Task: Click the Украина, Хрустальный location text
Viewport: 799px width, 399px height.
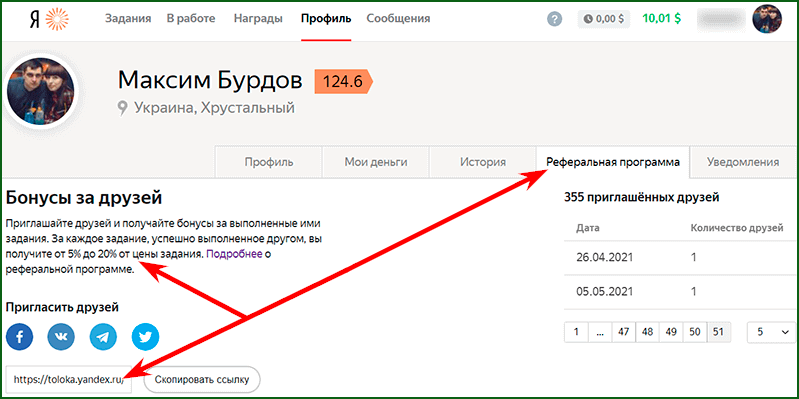Action: pos(214,108)
